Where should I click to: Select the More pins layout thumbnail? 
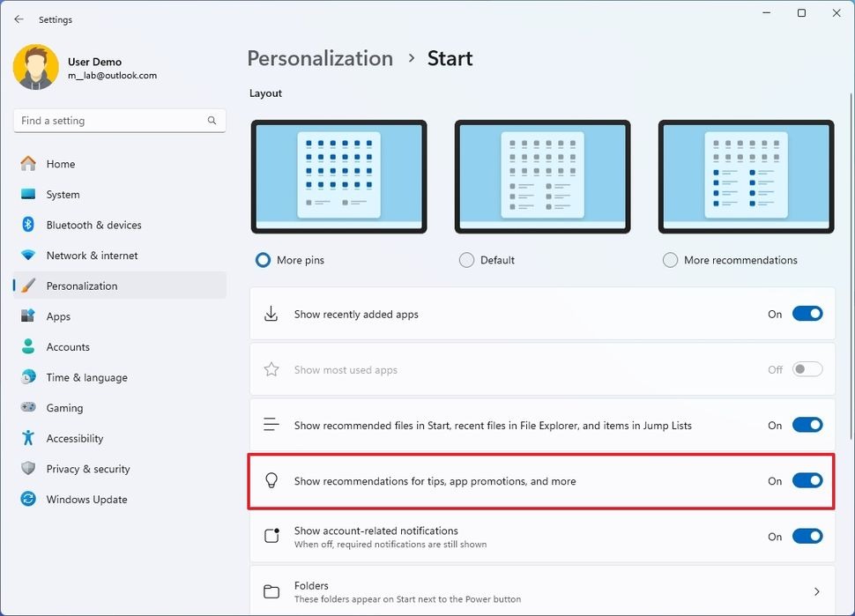click(x=338, y=176)
